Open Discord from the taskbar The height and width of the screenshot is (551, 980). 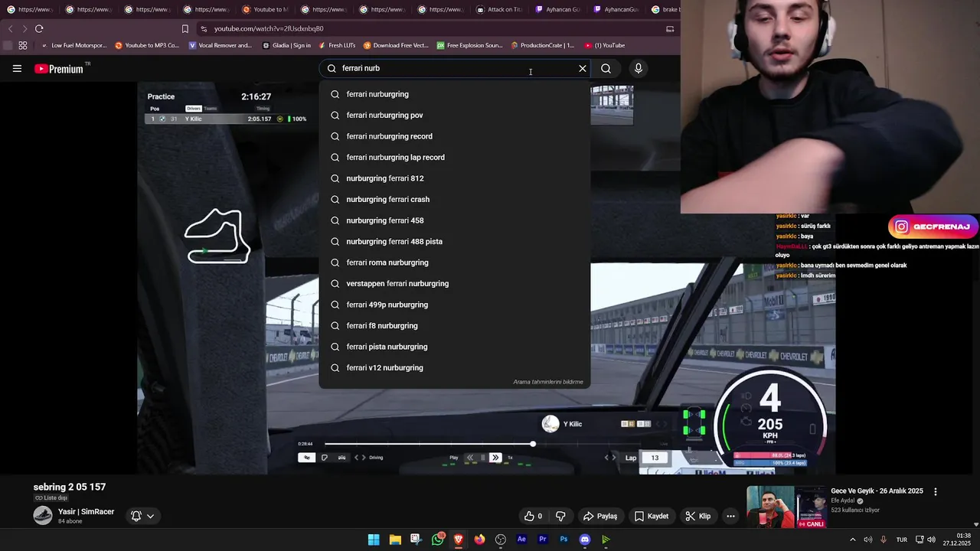(585, 540)
